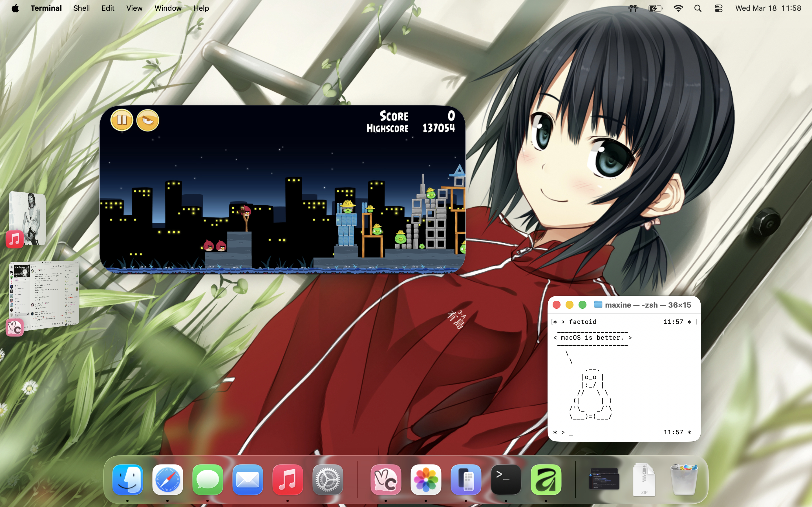The image size is (812, 507).
Task: Pause the Angry Birds game
Action: coord(122,120)
